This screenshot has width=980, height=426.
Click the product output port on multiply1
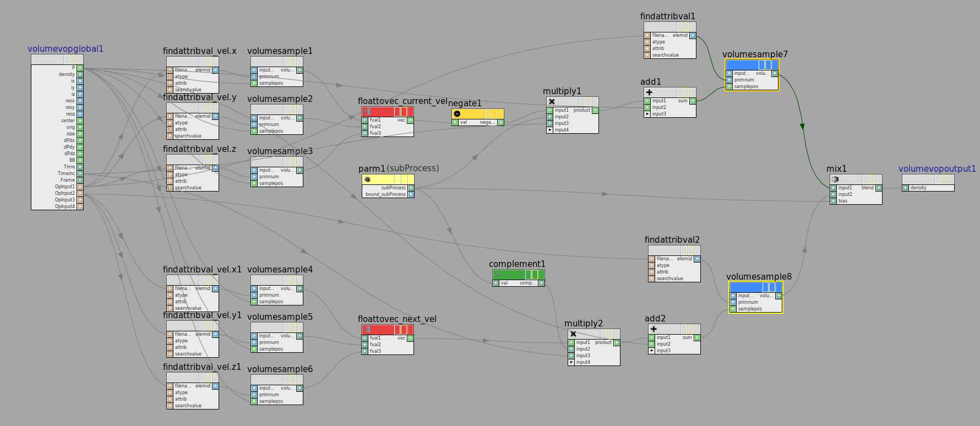click(596, 110)
